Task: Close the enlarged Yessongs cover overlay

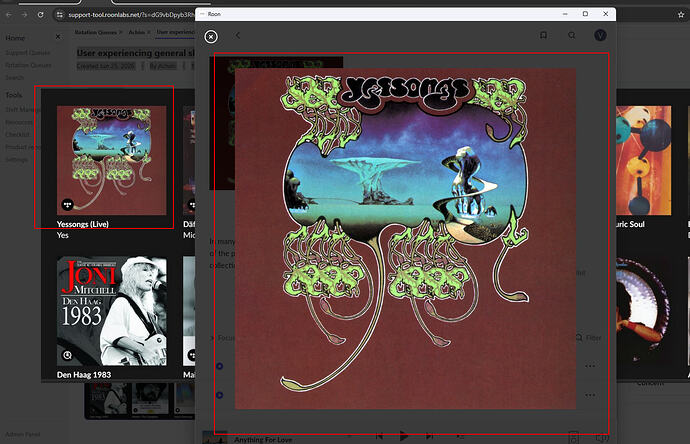Action: point(211,37)
